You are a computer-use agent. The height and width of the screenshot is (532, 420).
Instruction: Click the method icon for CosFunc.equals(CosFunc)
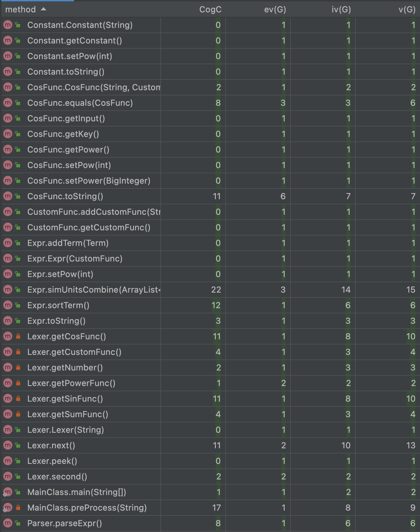pos(8,103)
